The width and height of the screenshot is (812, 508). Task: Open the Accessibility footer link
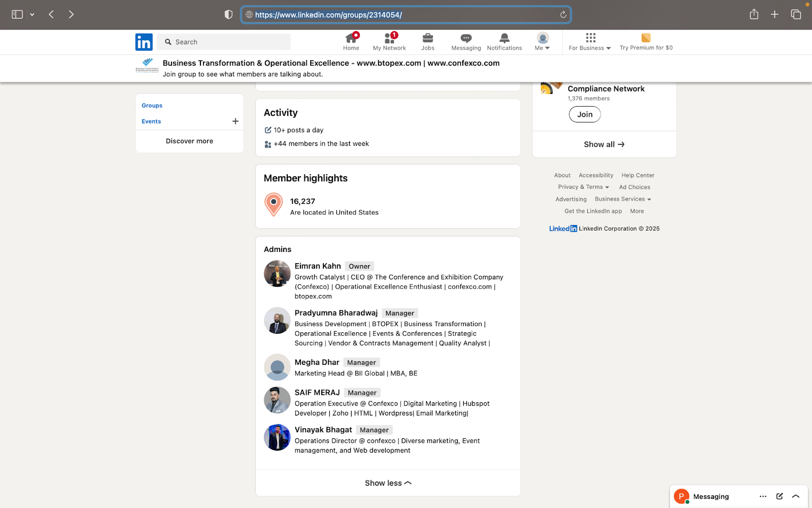596,175
